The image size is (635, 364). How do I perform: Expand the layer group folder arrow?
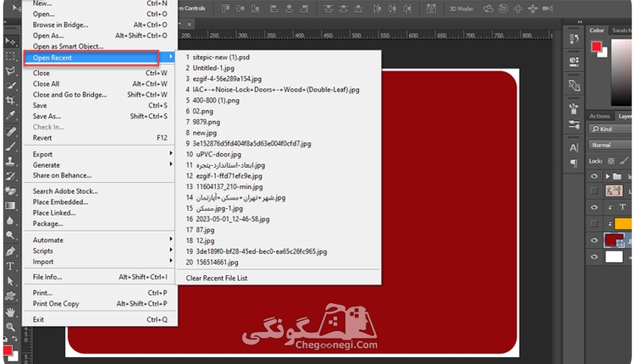pyautogui.click(x=607, y=176)
